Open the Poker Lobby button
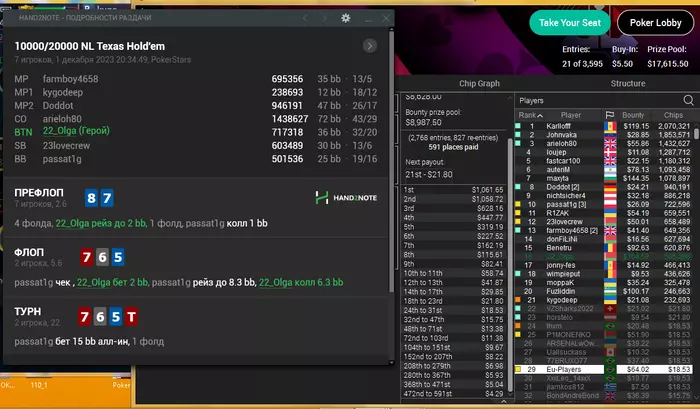 point(655,23)
